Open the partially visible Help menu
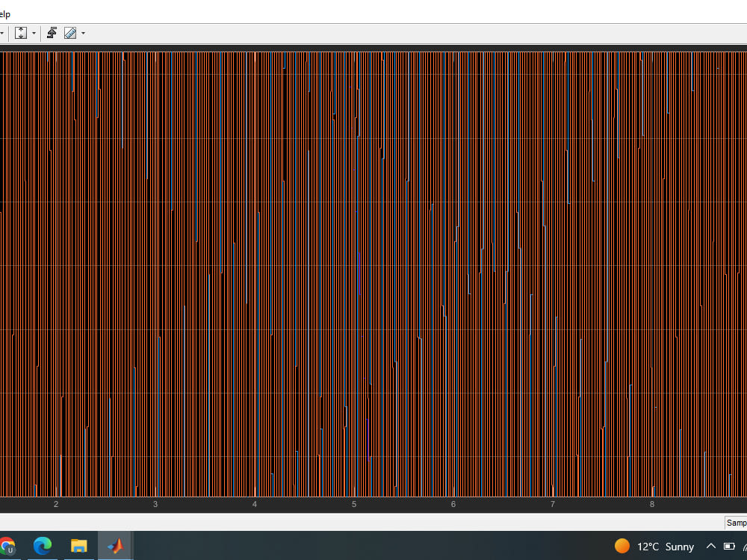Screen dimensions: 747x560 4,14
